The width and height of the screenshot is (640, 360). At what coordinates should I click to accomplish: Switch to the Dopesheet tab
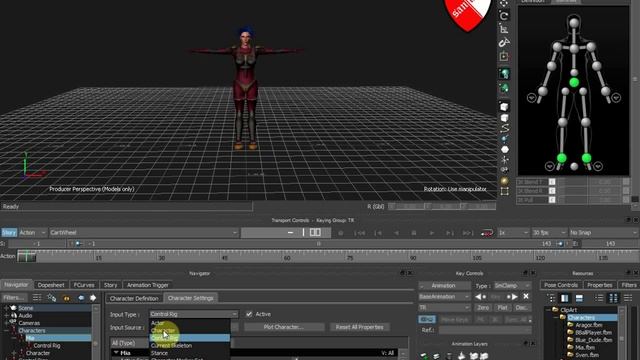51,285
